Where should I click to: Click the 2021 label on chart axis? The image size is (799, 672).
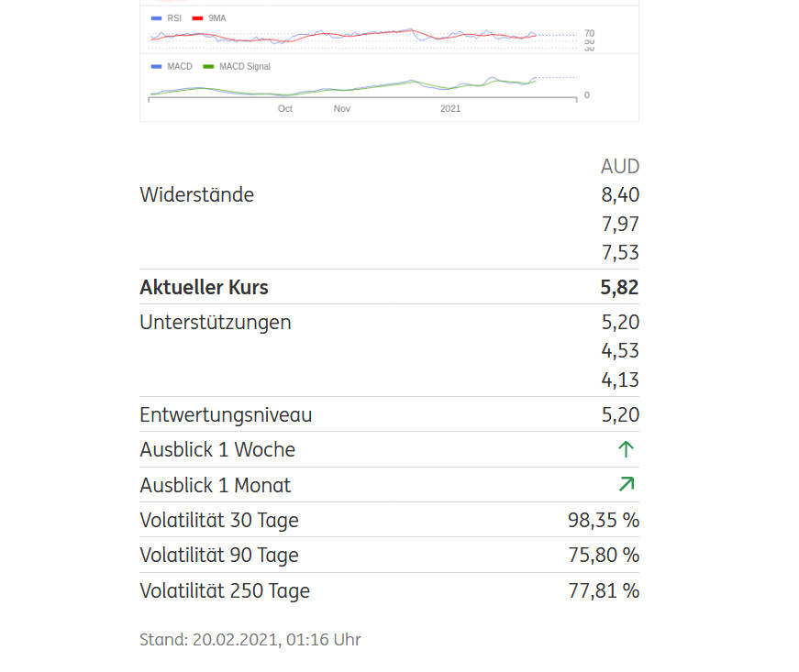coord(450,108)
